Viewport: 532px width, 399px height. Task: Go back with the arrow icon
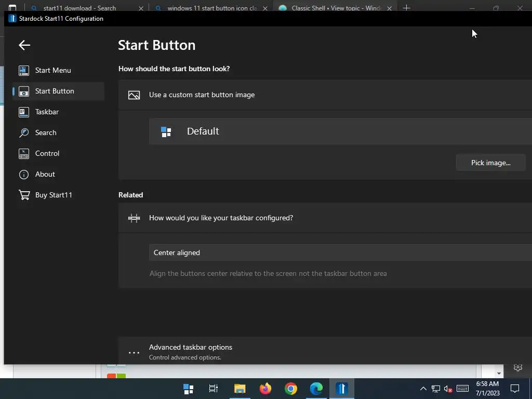[24, 45]
